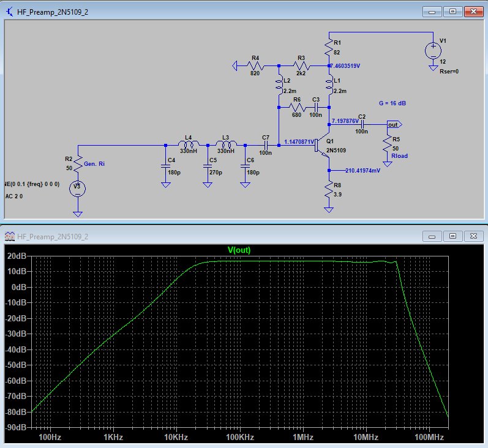
Task: Click the Rser=0 parameter text
Action: pyautogui.click(x=449, y=72)
